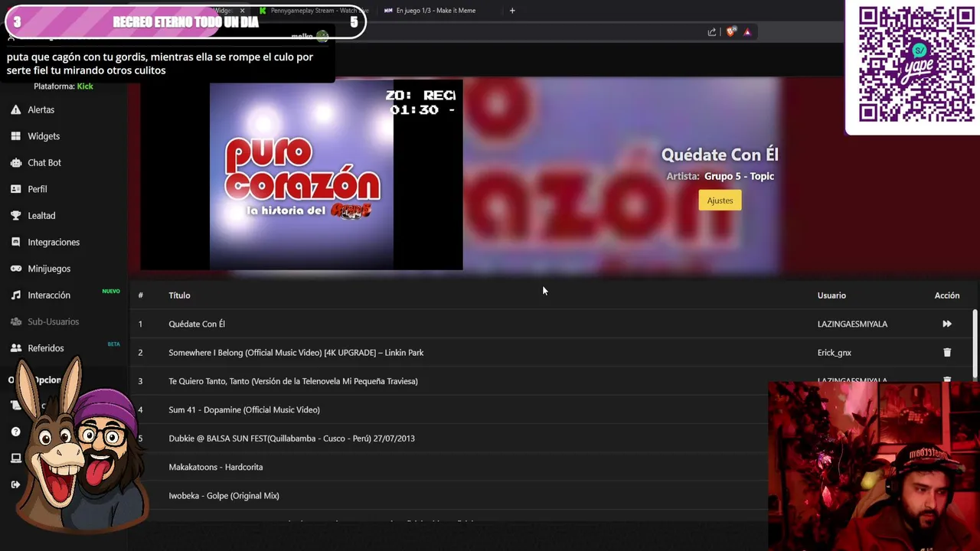The width and height of the screenshot is (980, 551).
Task: Select Sub-Usuarios in the sidebar
Action: [x=53, y=321]
